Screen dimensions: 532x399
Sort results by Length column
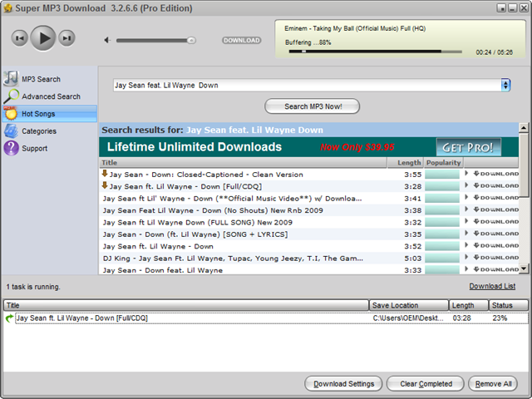[406, 163]
